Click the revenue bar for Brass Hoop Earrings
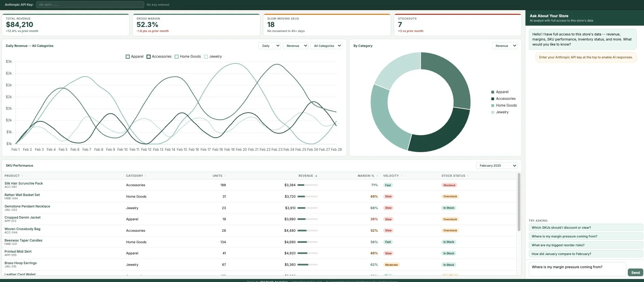Image resolution: width=644 pixels, height=282 pixels. (x=307, y=265)
